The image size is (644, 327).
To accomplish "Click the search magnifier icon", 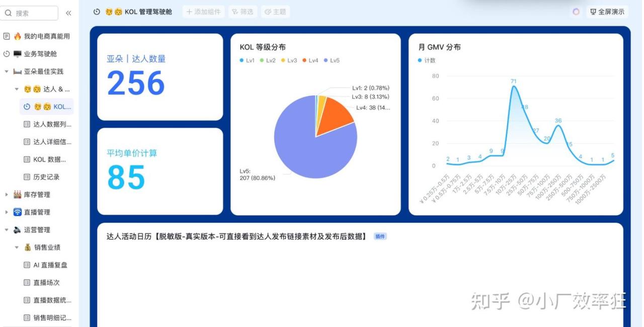I will click(9, 13).
